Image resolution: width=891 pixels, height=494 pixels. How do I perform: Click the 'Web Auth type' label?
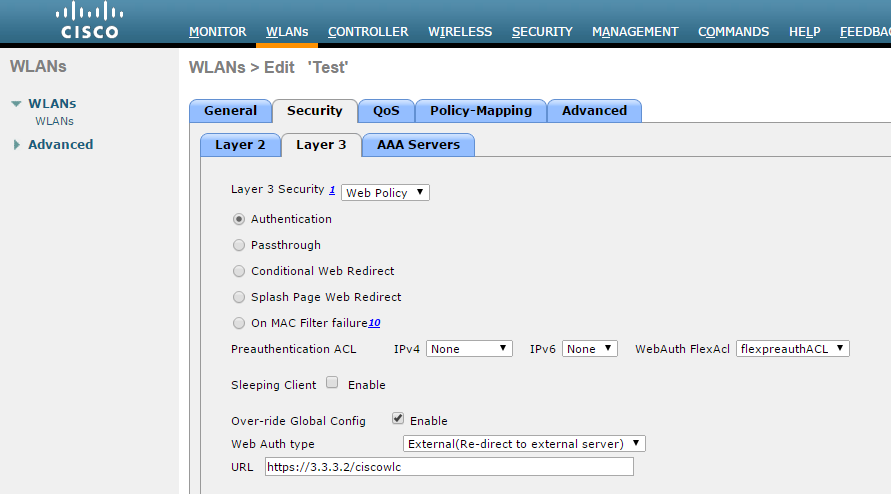[273, 444]
